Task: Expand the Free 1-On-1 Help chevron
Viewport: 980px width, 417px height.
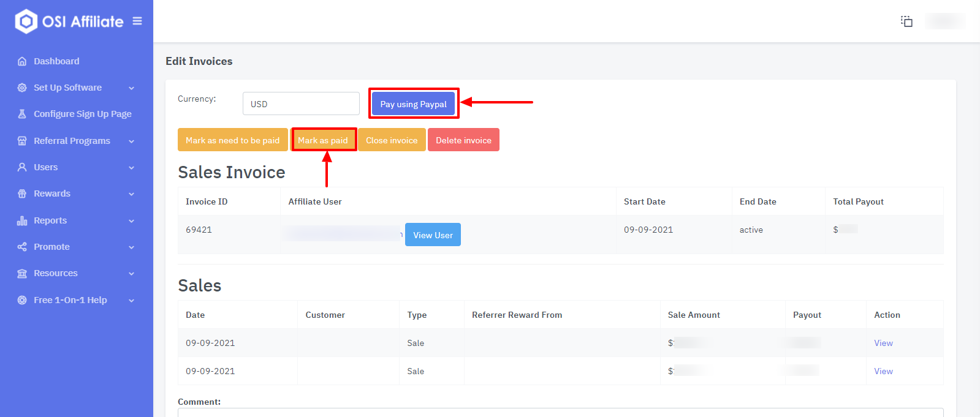Action: click(131, 301)
